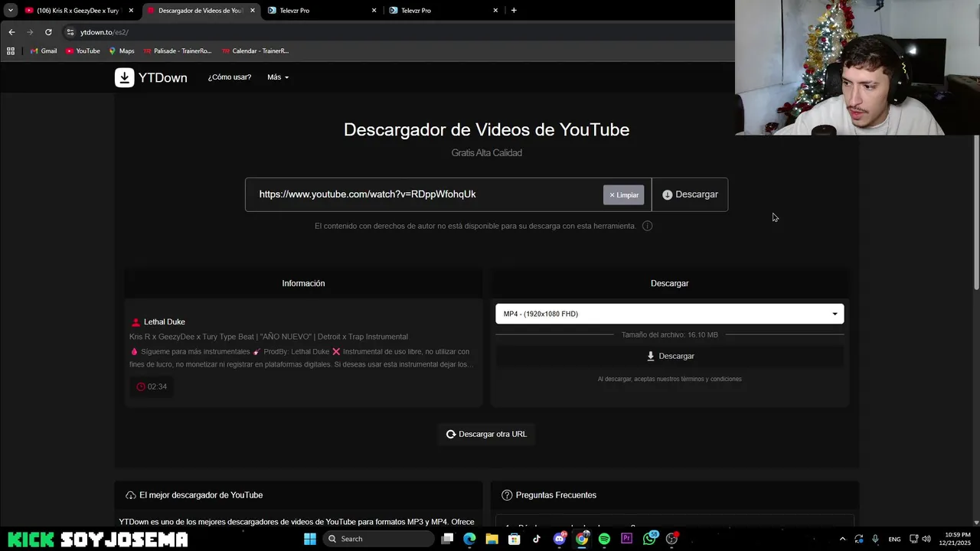Image resolution: width=980 pixels, height=551 pixels.
Task: Open Adobe Premiere Pro from taskbar
Action: tap(627, 539)
